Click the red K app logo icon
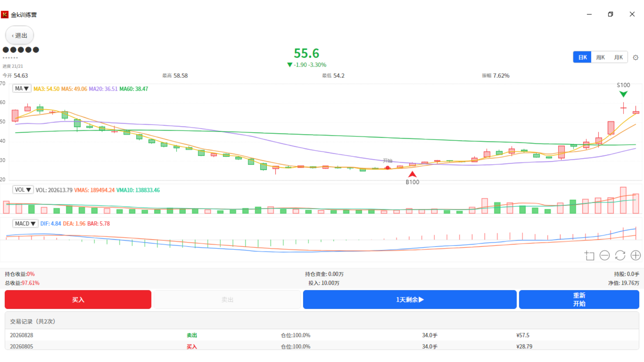The height and width of the screenshot is (362, 644). pos(5,14)
